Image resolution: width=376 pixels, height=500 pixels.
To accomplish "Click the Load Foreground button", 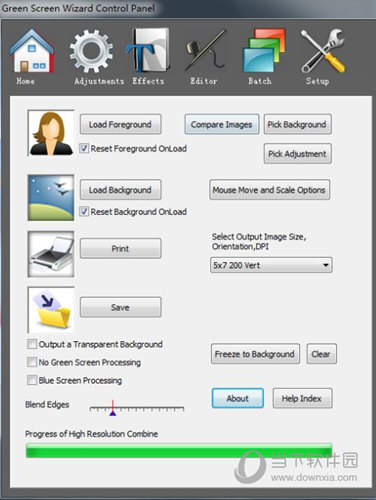I will [x=121, y=124].
